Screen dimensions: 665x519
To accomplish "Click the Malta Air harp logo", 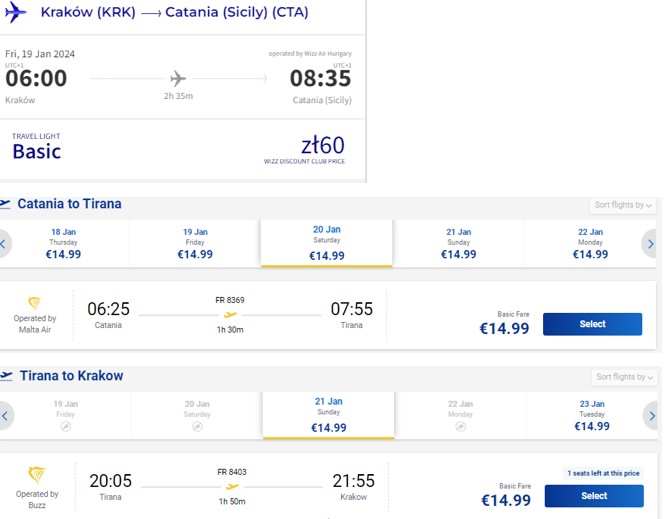I will [34, 303].
